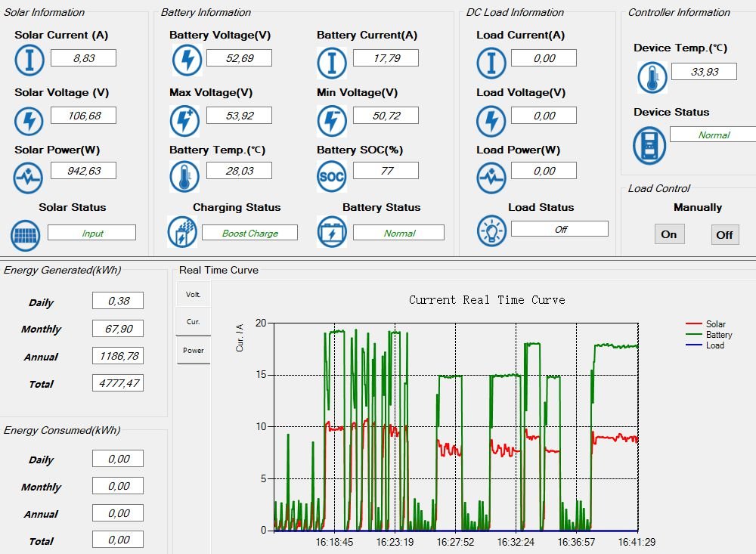Click the Battery SOC icon

(331, 176)
